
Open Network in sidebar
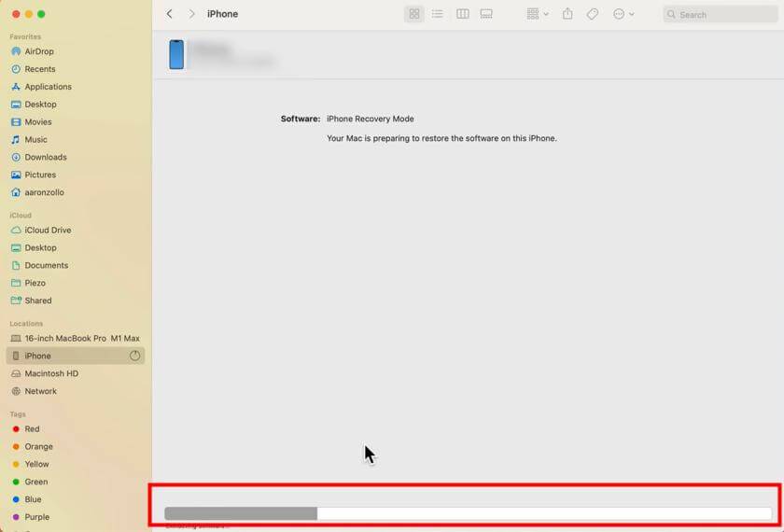(x=75, y=391)
